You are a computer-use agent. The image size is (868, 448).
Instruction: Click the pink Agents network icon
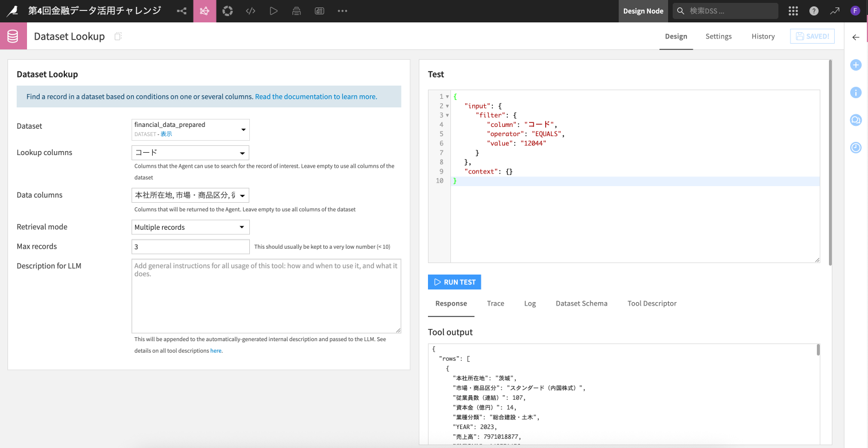pyautogui.click(x=205, y=11)
